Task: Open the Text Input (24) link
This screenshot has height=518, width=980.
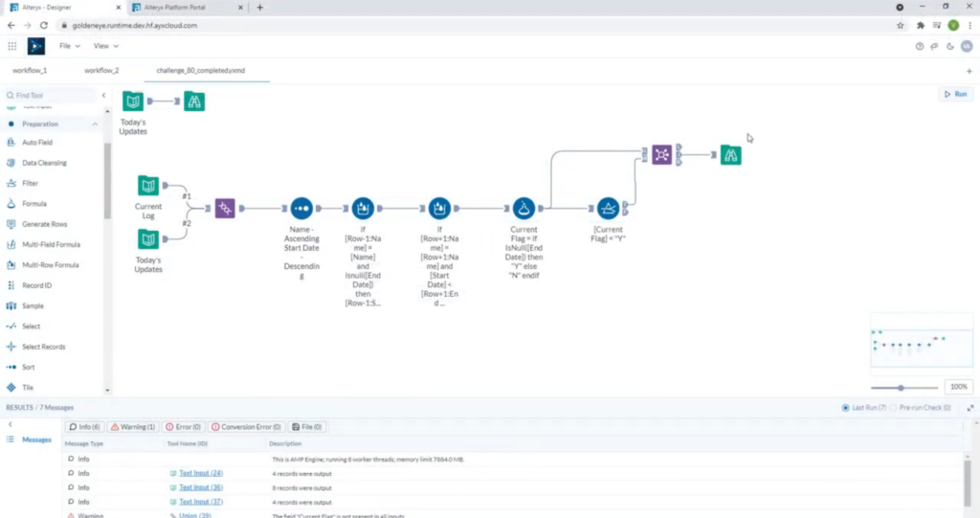Action: pyautogui.click(x=201, y=473)
